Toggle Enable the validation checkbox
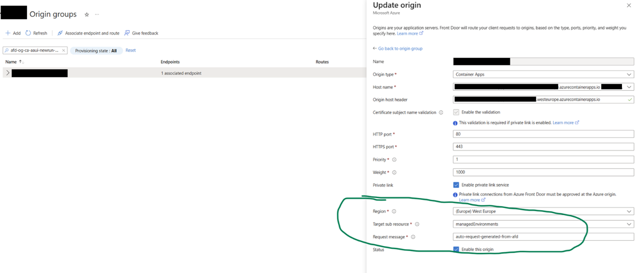The image size is (644, 273). [x=456, y=112]
